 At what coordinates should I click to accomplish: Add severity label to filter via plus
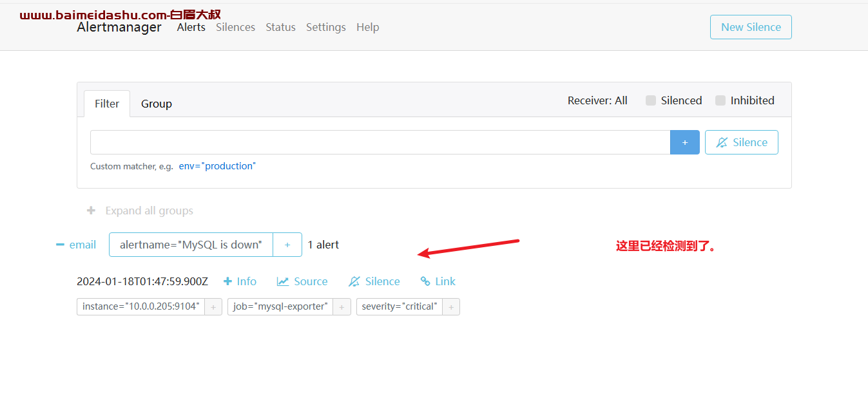click(451, 306)
